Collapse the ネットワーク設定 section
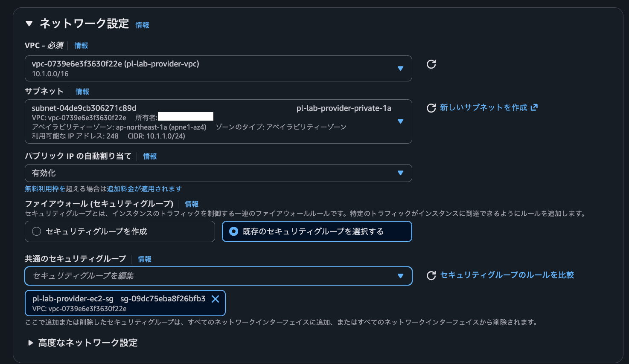The width and height of the screenshot is (629, 364). pos(29,24)
